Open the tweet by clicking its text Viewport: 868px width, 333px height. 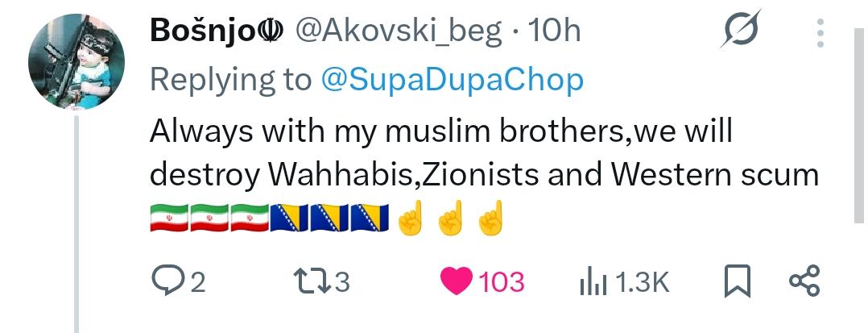point(485,152)
